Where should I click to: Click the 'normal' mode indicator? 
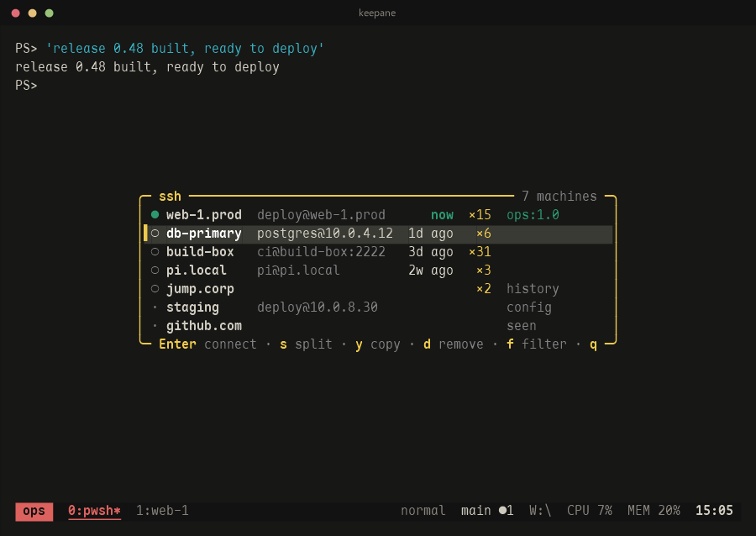(x=423, y=511)
